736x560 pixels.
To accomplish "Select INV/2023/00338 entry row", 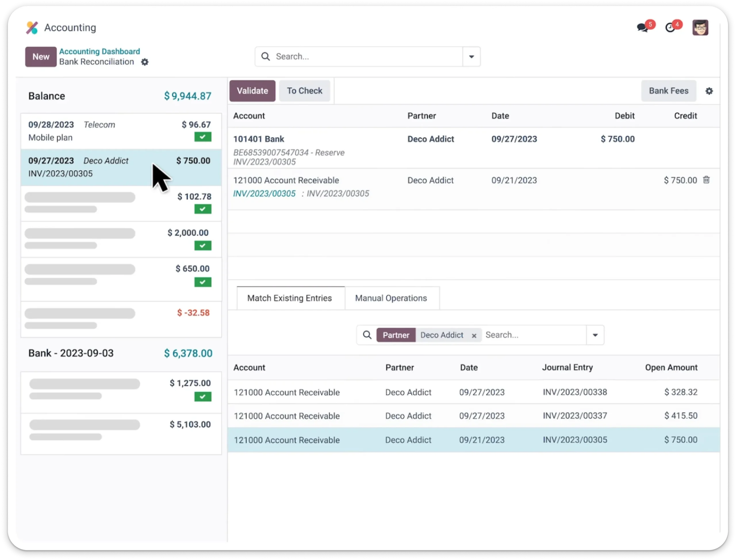I will [x=473, y=392].
